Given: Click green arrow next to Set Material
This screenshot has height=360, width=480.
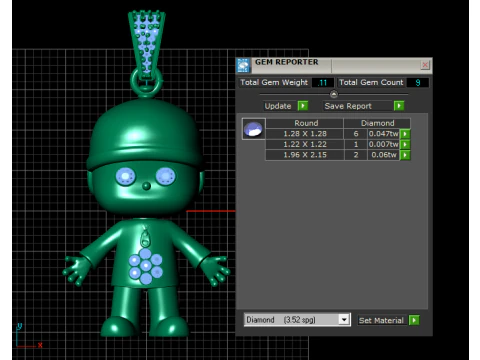Looking at the screenshot, I should [x=414, y=320].
